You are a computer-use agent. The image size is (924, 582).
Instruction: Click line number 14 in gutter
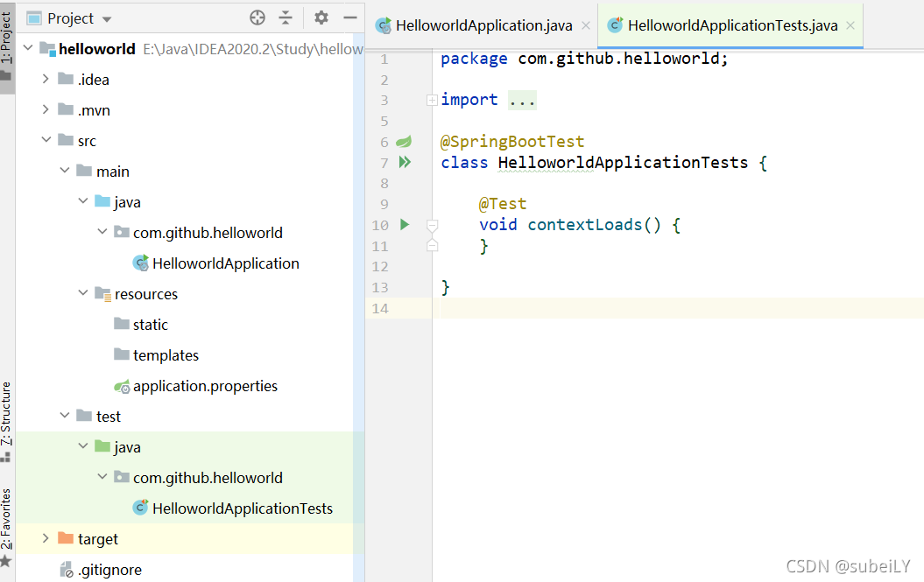pyautogui.click(x=380, y=308)
